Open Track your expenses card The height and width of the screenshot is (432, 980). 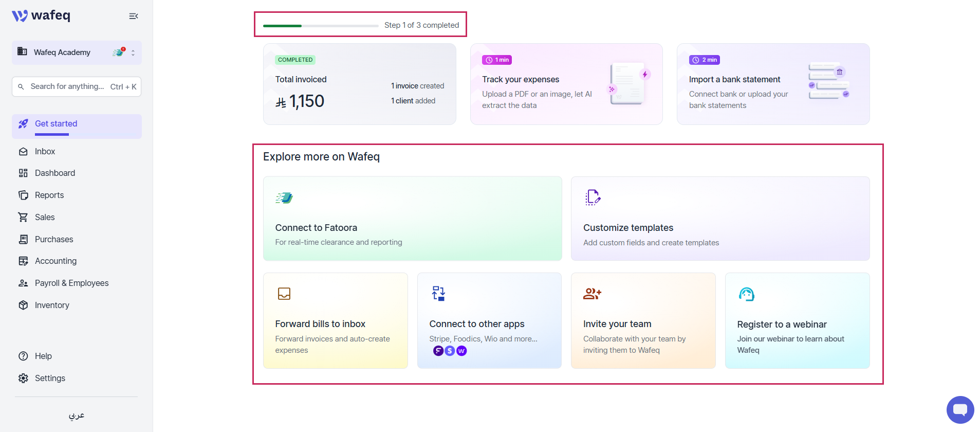[566, 84]
